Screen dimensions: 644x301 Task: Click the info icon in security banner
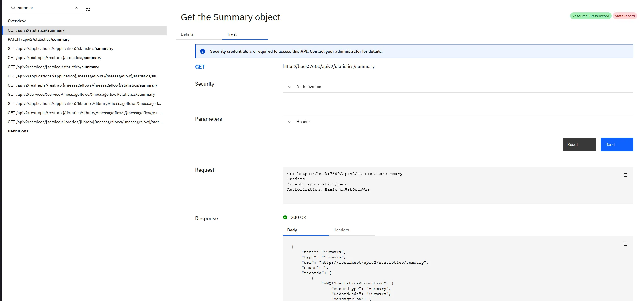pos(203,51)
